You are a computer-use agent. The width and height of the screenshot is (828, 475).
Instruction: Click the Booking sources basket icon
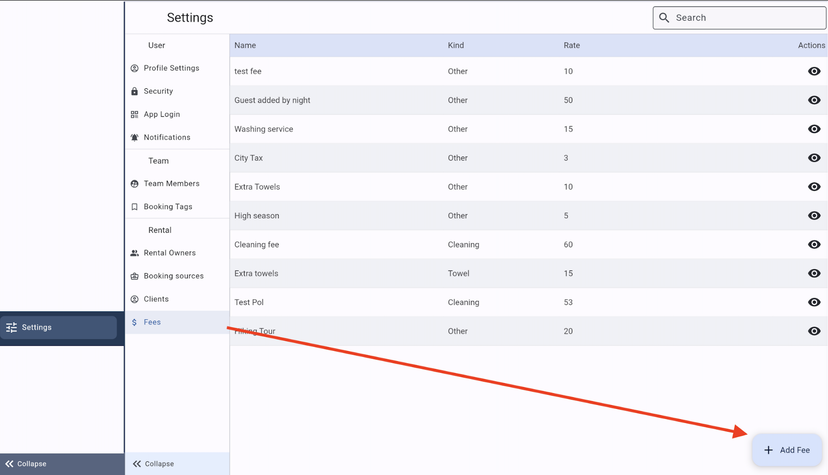[x=134, y=276]
